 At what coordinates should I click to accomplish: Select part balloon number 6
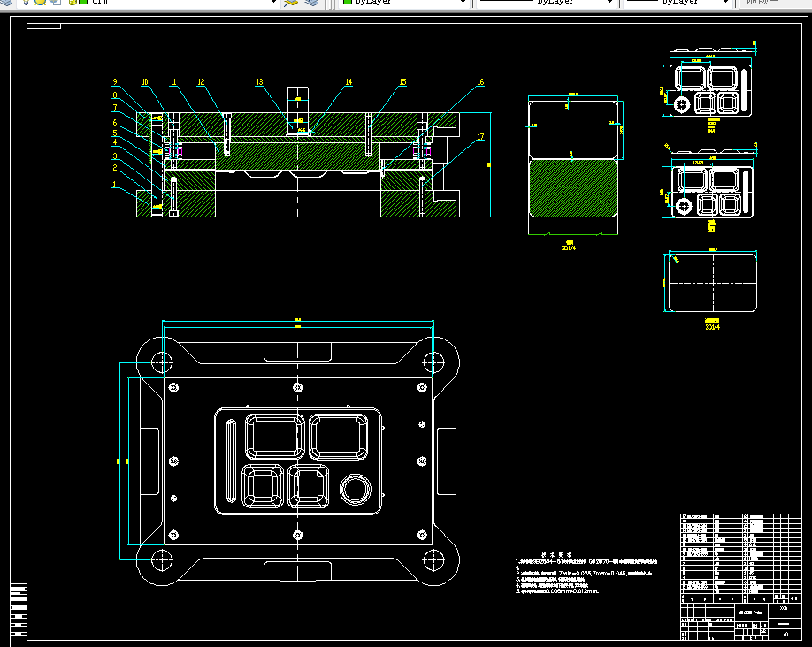click(x=114, y=122)
